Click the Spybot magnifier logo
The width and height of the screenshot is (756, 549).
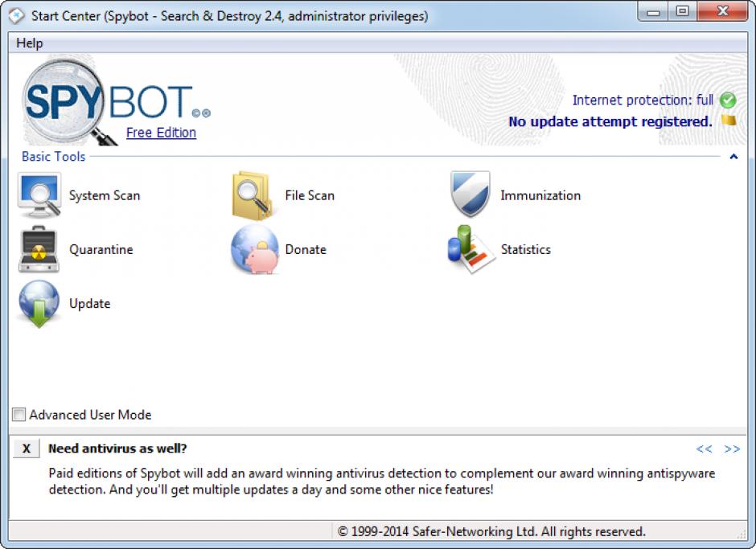[x=68, y=100]
